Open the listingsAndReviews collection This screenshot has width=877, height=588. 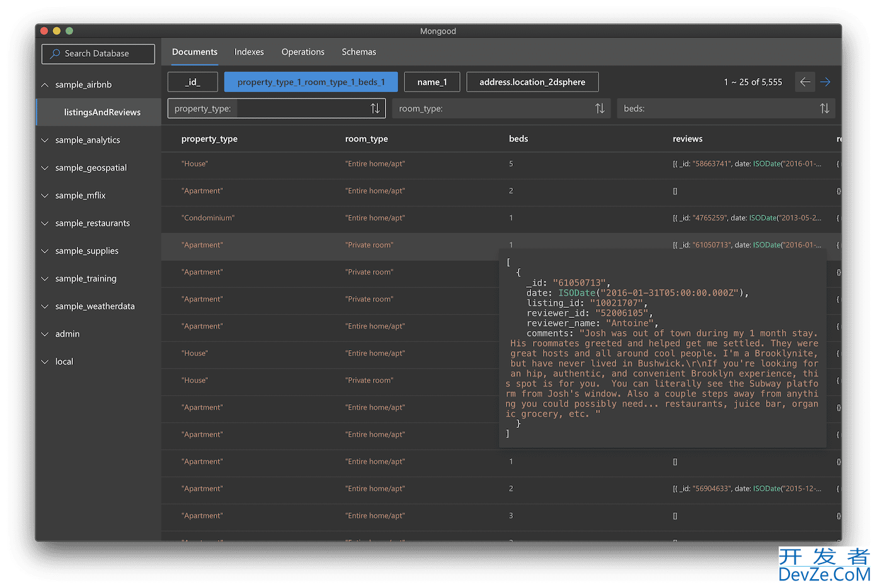99,112
